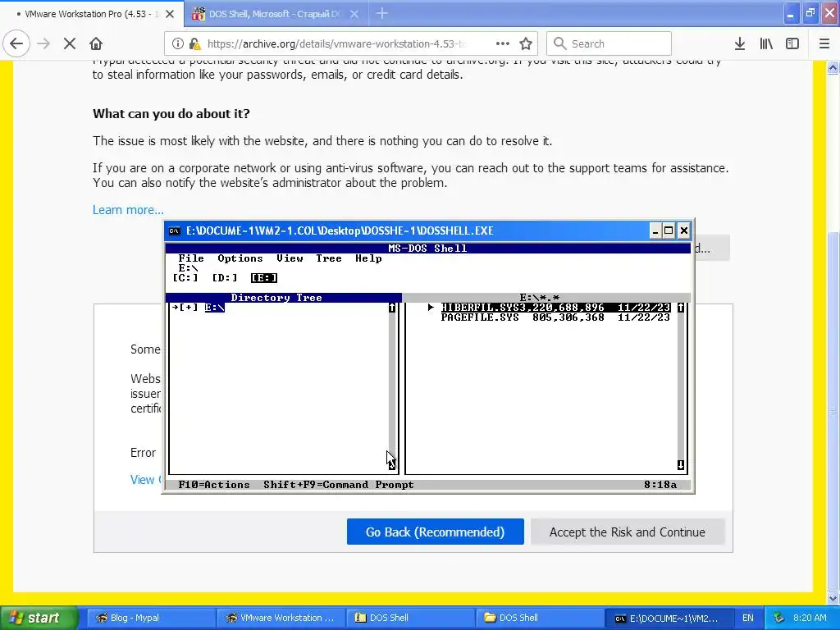Image resolution: width=840 pixels, height=630 pixels.
Task: Open the DOS Shell archive taskbar button
Action: click(x=410, y=618)
